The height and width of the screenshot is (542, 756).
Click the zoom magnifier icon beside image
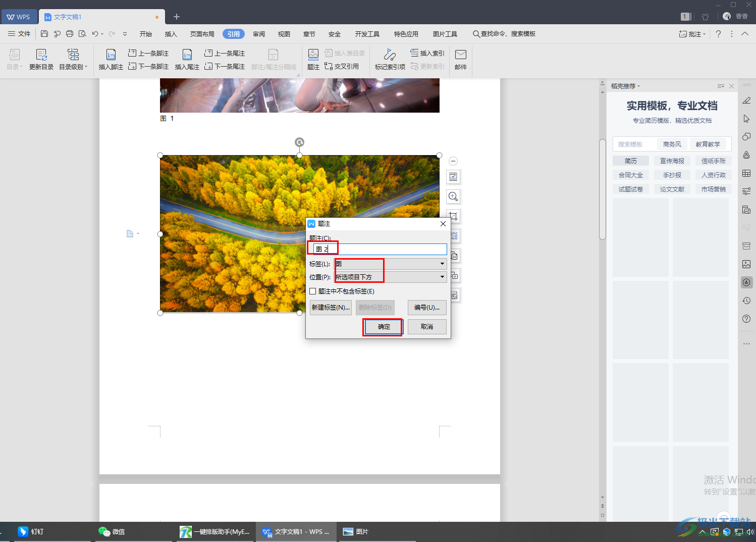pos(453,196)
